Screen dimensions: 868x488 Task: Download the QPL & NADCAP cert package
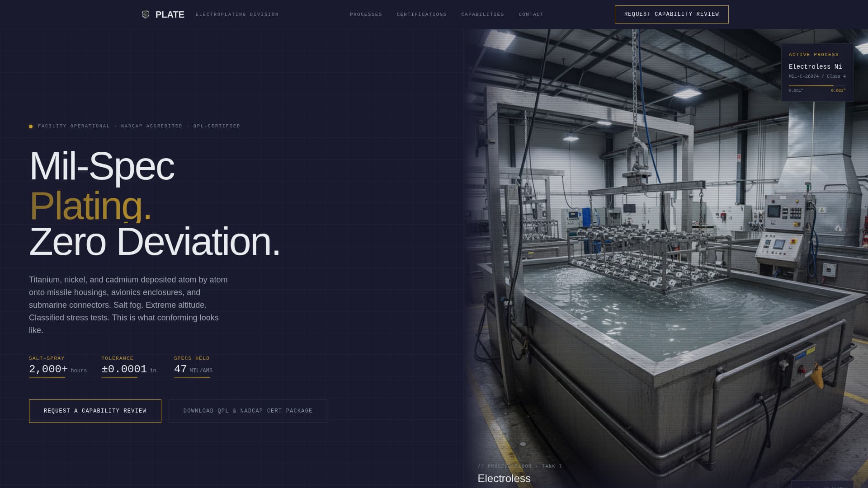(247, 411)
